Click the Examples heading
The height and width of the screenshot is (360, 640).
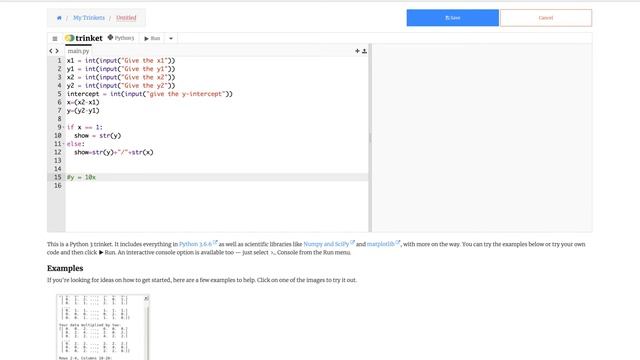pyautogui.click(x=65, y=268)
